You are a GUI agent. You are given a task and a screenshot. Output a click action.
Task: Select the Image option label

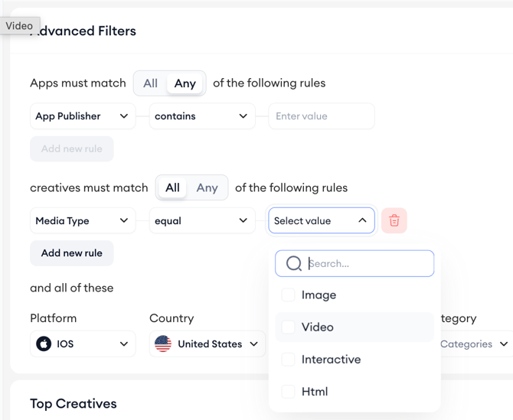point(319,295)
